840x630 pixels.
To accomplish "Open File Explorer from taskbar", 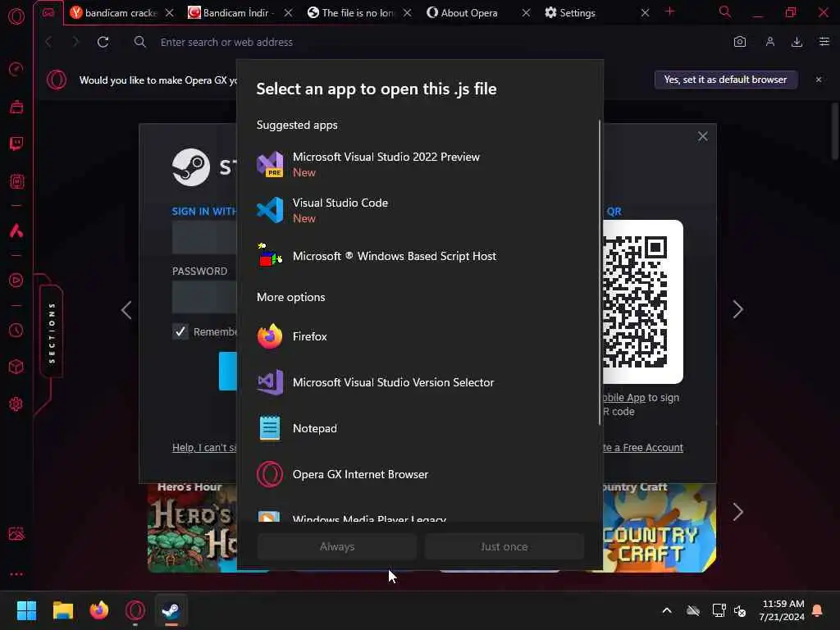I will coord(62,610).
